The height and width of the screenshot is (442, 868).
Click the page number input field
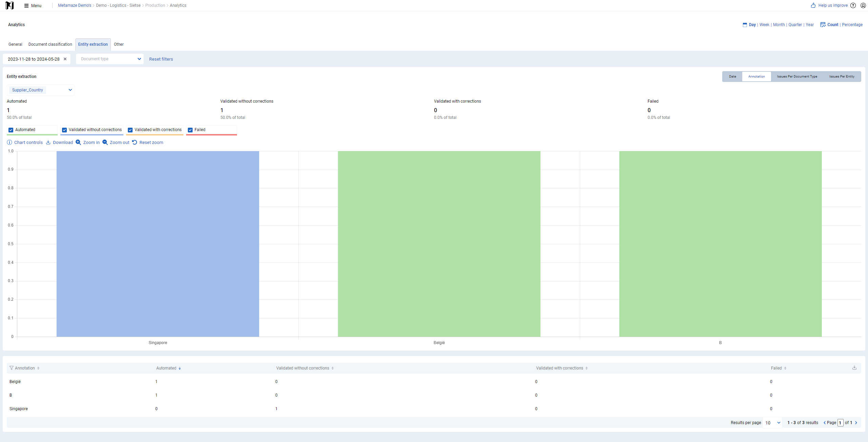pyautogui.click(x=840, y=423)
